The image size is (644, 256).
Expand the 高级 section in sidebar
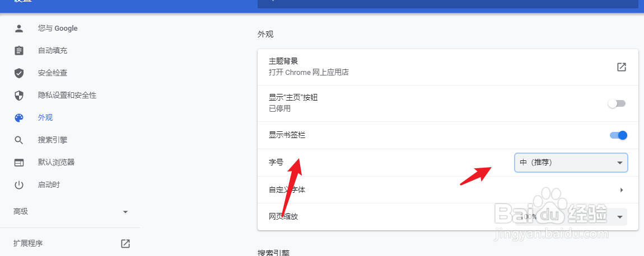click(x=125, y=212)
